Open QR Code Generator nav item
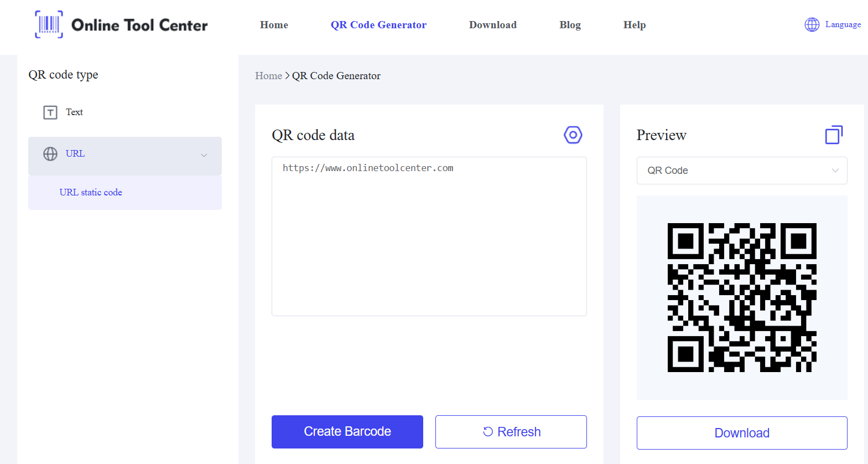This screenshot has height=464, width=868. [378, 25]
